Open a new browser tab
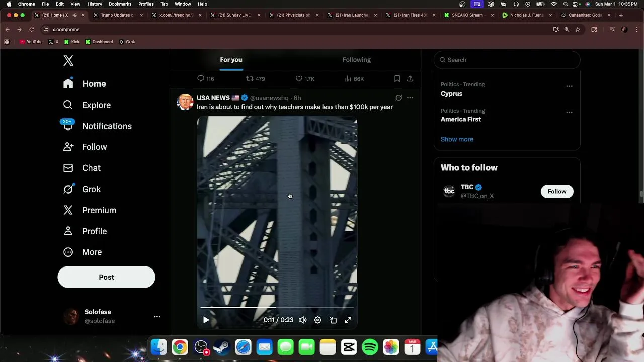The width and height of the screenshot is (644, 362). tap(621, 15)
